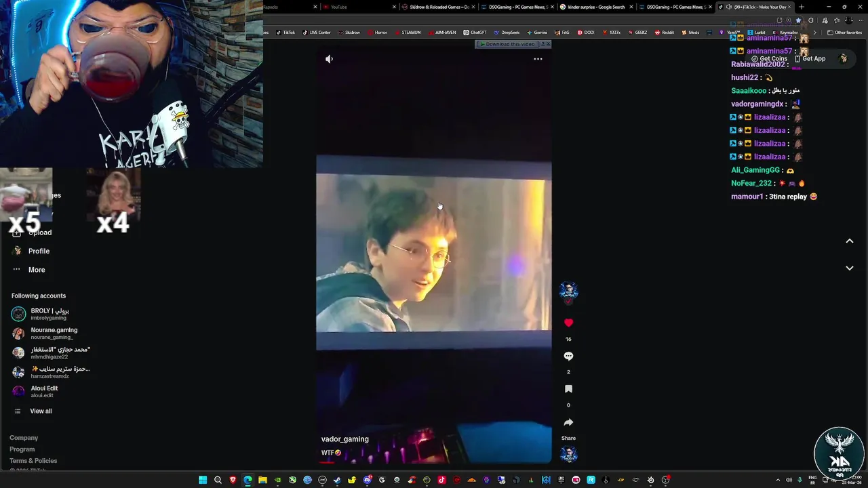This screenshot has width=868, height=488.
Task: Open taskbar Search magnifier icon
Action: click(x=218, y=480)
